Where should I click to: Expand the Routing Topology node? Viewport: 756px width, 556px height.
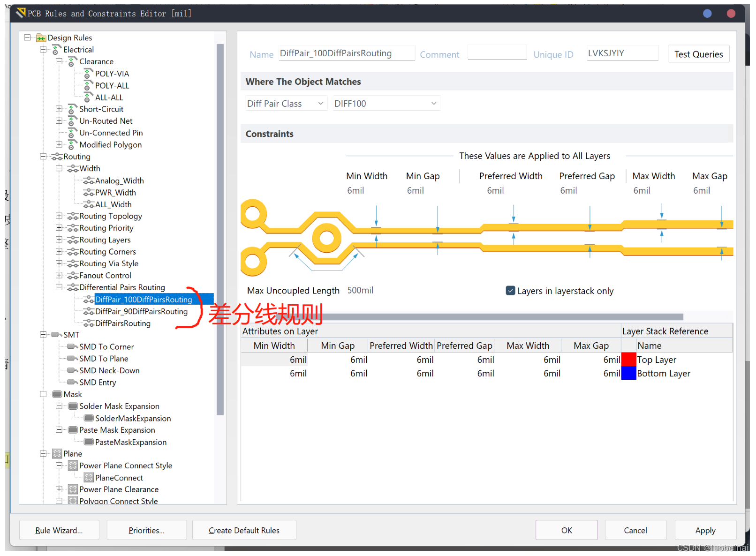[59, 216]
